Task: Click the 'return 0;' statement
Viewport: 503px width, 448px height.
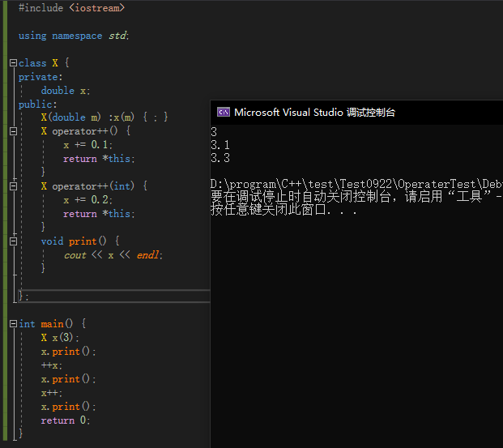Action: 66,420
